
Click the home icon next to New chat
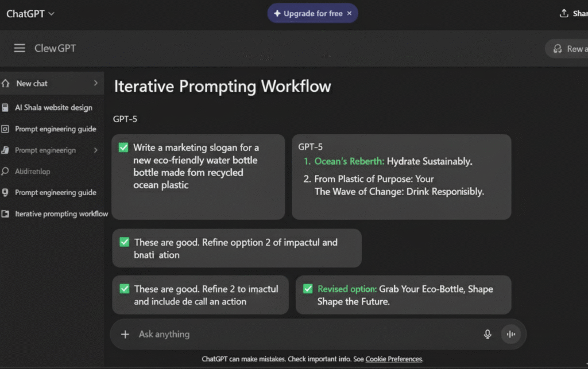click(6, 83)
